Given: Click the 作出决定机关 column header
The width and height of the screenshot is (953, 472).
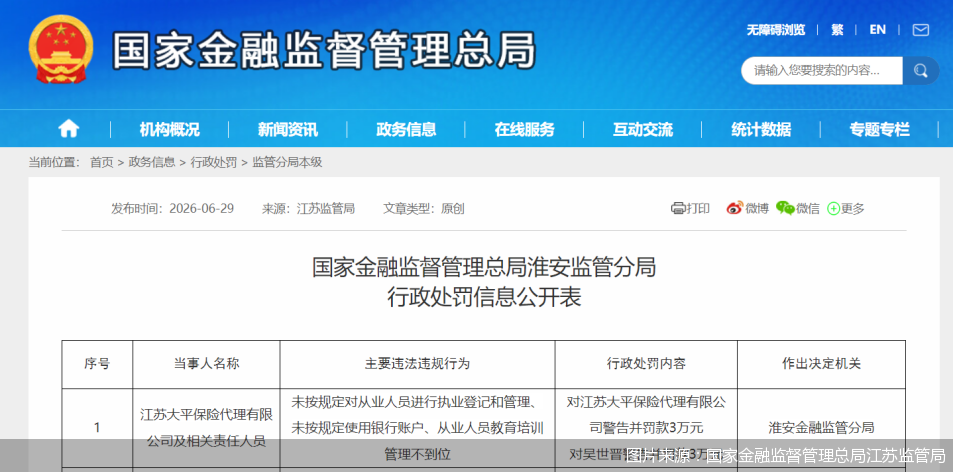Looking at the screenshot, I should (821, 364).
